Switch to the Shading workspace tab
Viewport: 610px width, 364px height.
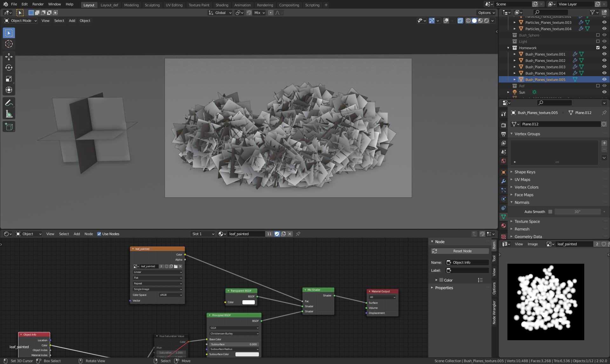click(x=222, y=5)
